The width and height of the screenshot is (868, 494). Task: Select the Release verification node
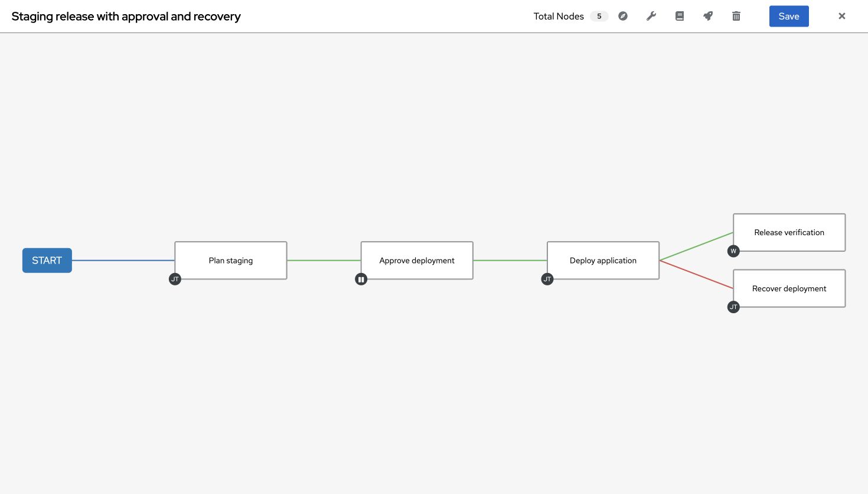pyautogui.click(x=789, y=232)
